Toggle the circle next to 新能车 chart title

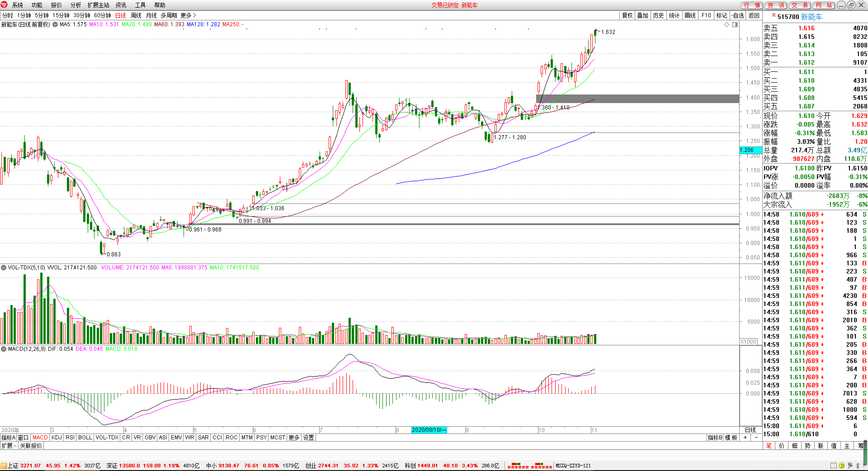click(x=55, y=24)
